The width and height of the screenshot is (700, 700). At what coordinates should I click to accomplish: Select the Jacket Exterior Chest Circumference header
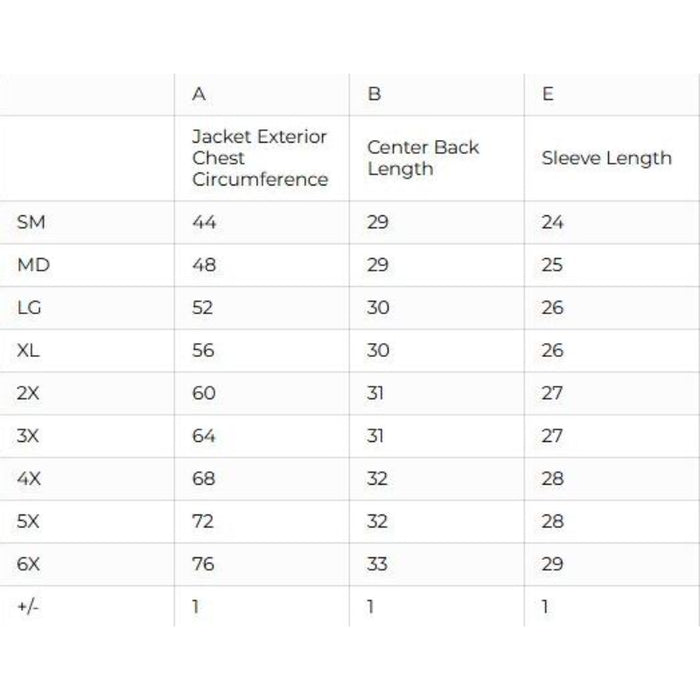pos(260,158)
